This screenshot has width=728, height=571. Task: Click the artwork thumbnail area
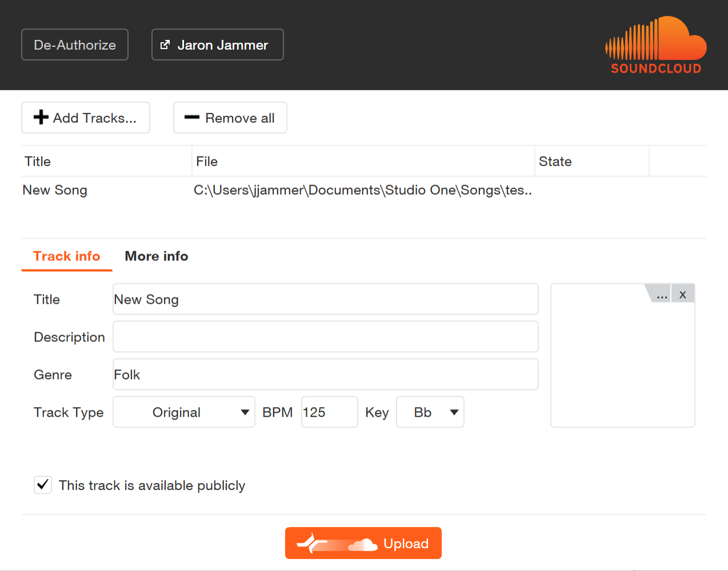pos(623,355)
